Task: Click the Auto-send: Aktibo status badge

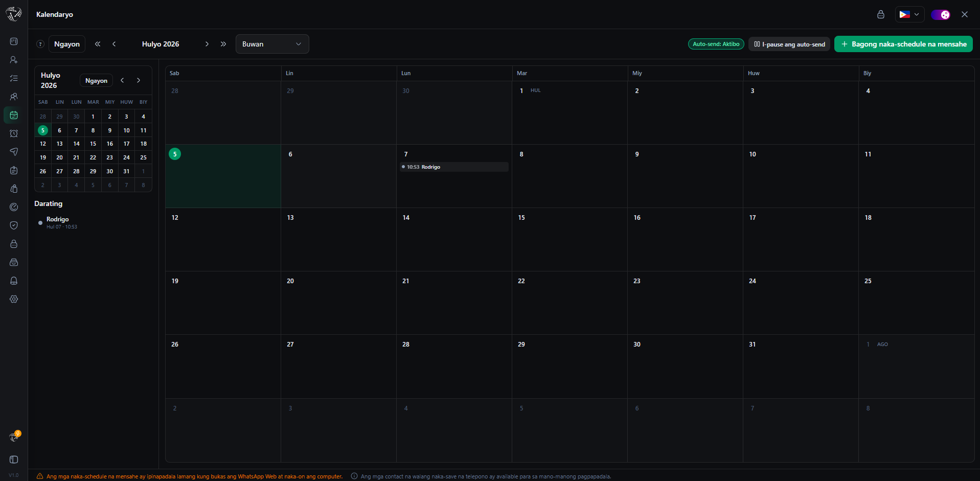Action: pyautogui.click(x=716, y=44)
